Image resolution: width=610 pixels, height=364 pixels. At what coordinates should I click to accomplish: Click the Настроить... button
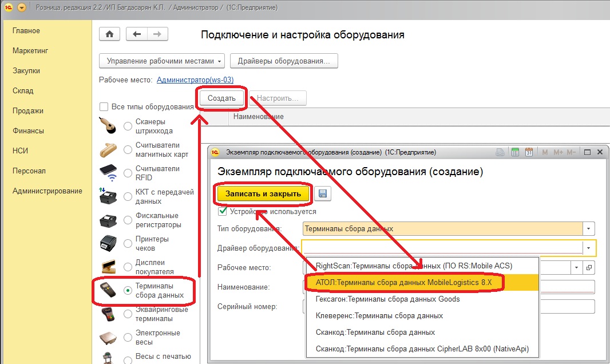click(278, 98)
